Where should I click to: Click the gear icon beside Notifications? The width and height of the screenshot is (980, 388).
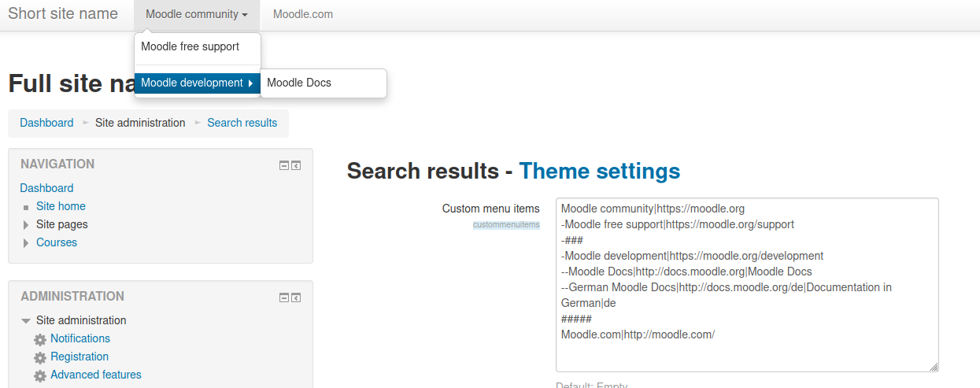pos(40,339)
